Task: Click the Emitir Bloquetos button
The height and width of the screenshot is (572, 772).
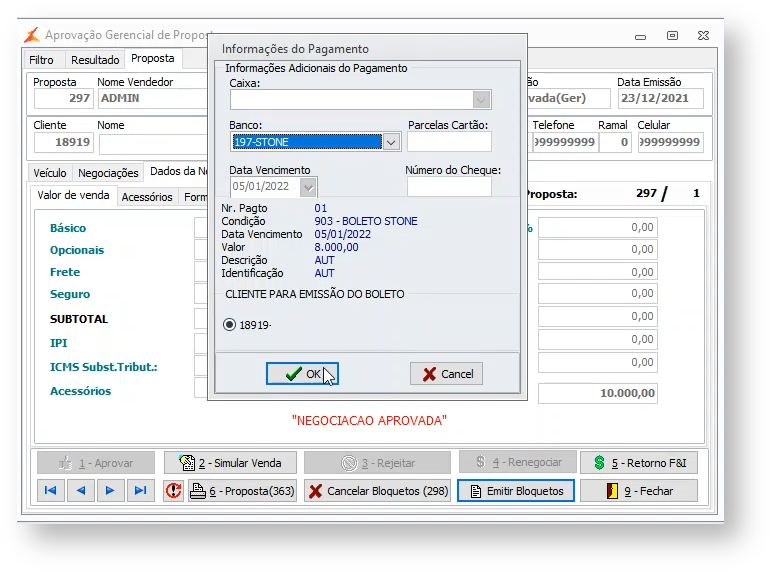Action: click(x=516, y=491)
